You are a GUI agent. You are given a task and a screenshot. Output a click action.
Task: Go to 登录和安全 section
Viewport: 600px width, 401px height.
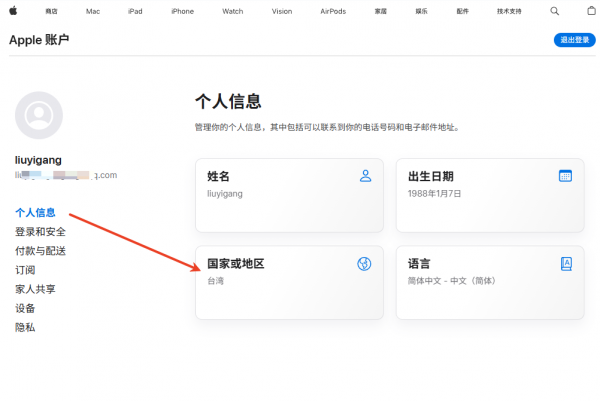[x=40, y=231]
